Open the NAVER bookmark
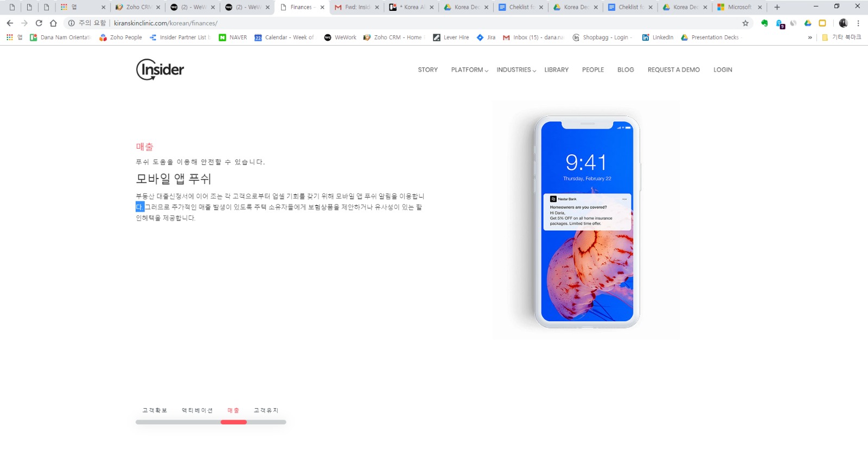The width and height of the screenshot is (868, 470). click(233, 37)
